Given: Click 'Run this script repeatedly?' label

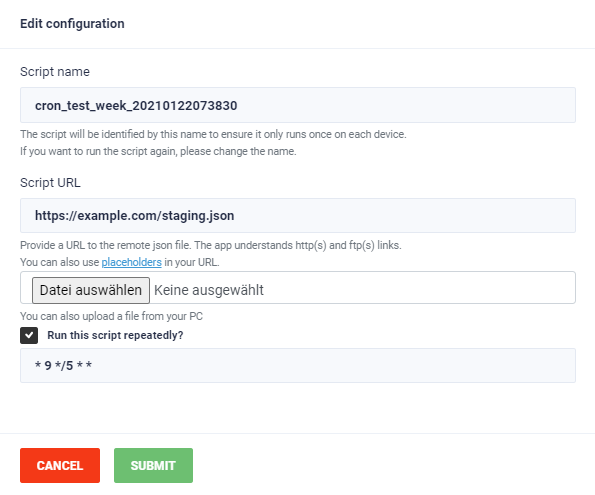Looking at the screenshot, I should coord(115,335).
